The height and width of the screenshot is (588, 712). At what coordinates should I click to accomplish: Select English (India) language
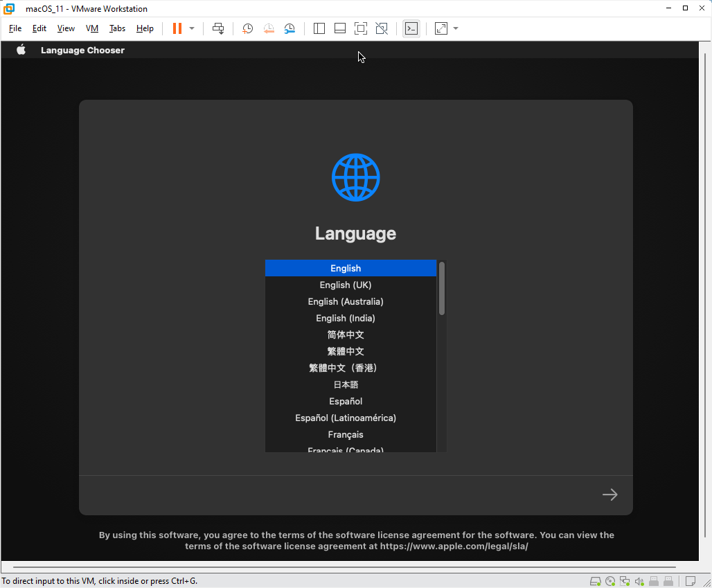pyautogui.click(x=350, y=319)
